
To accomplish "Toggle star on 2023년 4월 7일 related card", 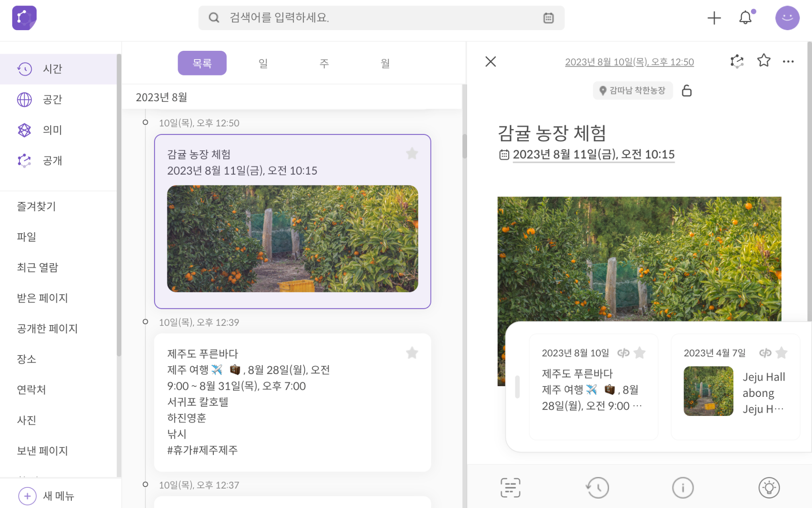I will (781, 352).
